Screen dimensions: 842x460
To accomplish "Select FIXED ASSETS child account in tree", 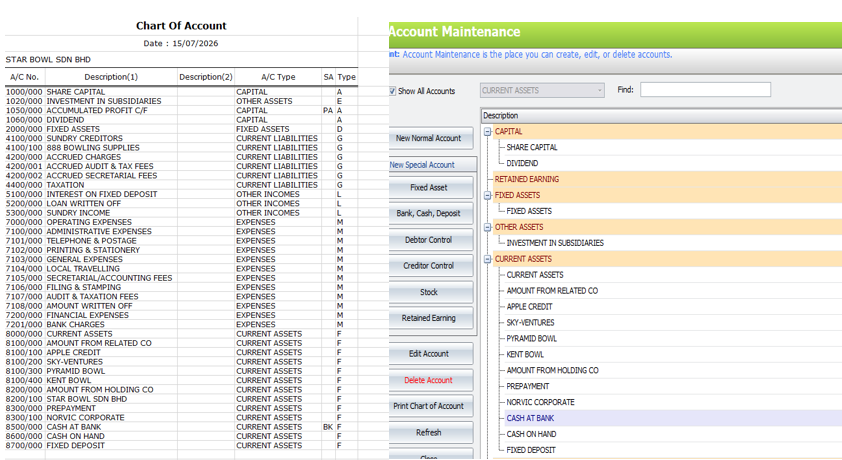I will coord(529,211).
